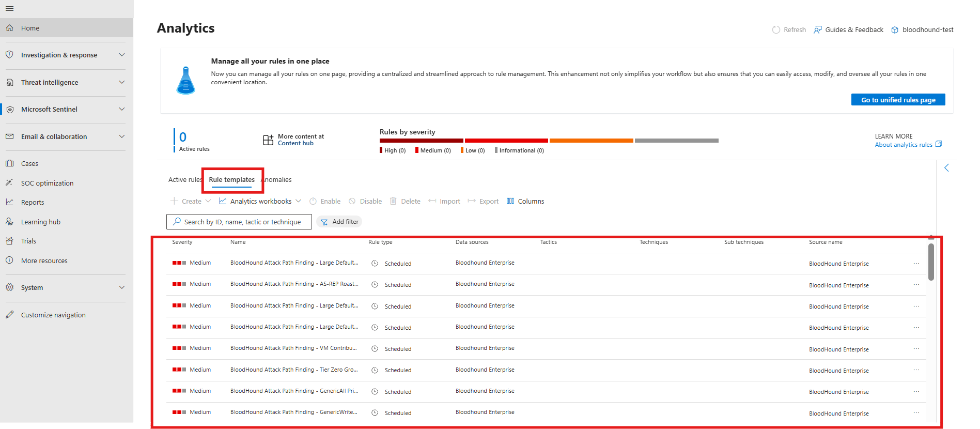Select the bloodhound-test workspace

pyautogui.click(x=922, y=29)
